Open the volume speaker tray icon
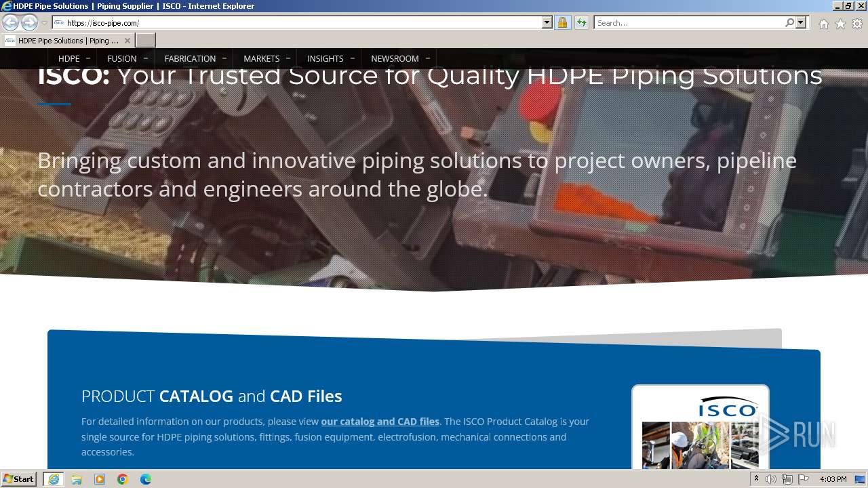The width and height of the screenshot is (868, 488). (x=771, y=479)
